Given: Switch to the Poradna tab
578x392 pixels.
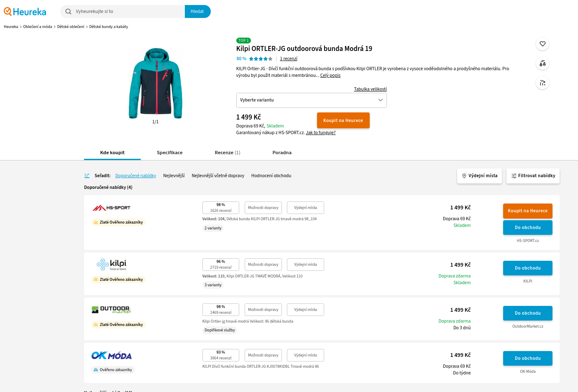Looking at the screenshot, I should (282, 153).
